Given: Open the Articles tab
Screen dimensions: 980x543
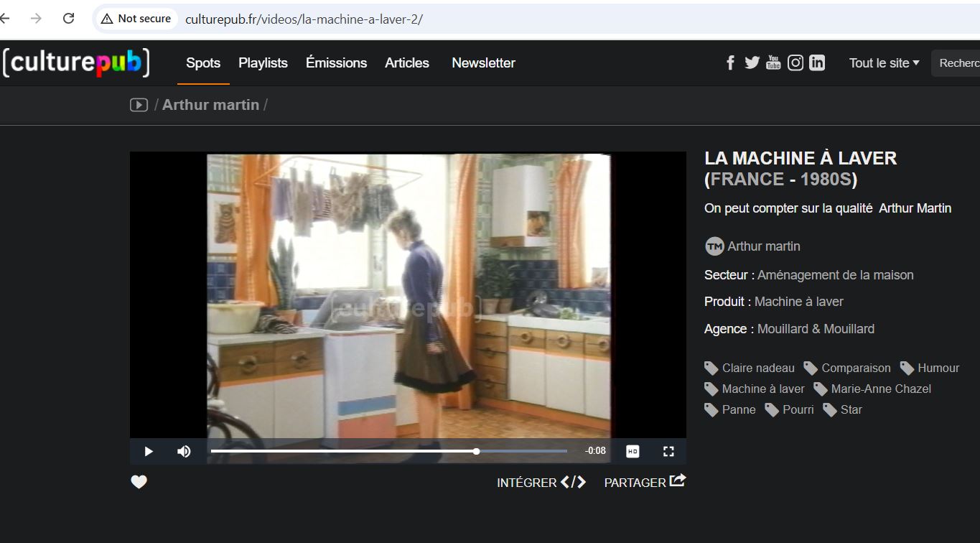Looking at the screenshot, I should click(x=407, y=63).
